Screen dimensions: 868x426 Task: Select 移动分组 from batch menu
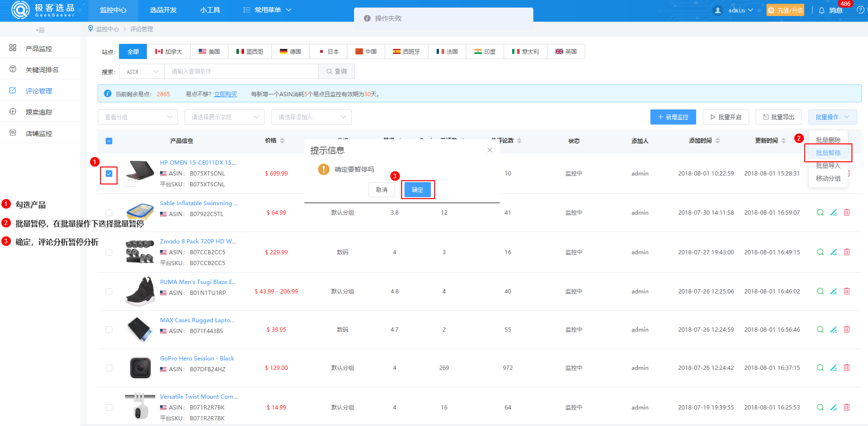[828, 178]
